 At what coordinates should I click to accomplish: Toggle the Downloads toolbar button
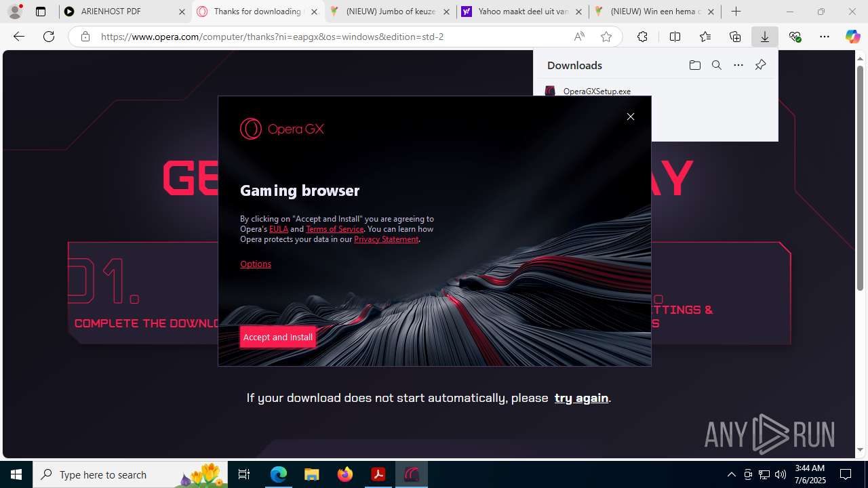tap(765, 37)
